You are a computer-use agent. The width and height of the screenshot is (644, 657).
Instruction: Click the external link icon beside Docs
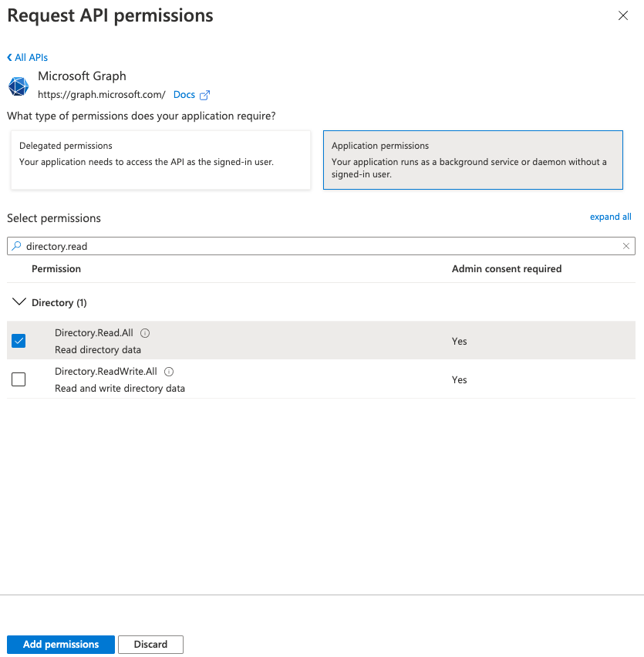click(204, 95)
